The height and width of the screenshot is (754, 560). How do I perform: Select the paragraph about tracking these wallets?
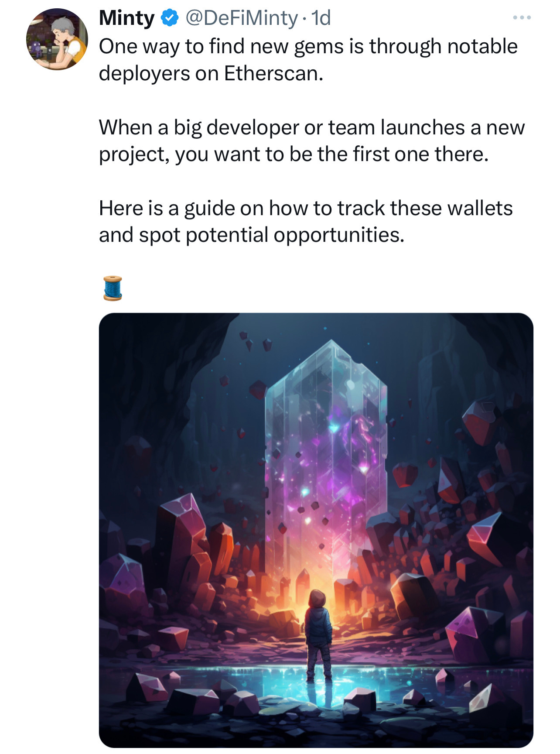tap(305, 221)
